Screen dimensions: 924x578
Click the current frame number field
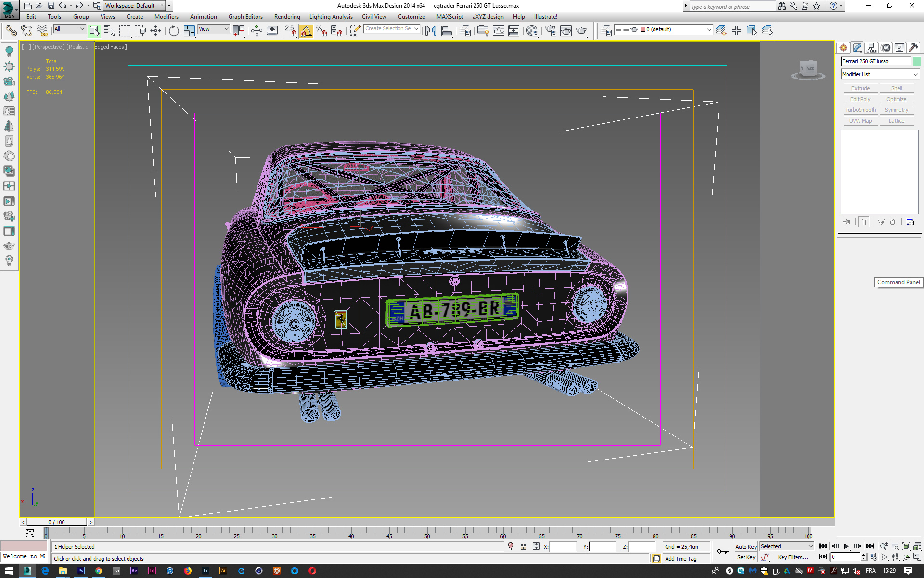coord(845,557)
